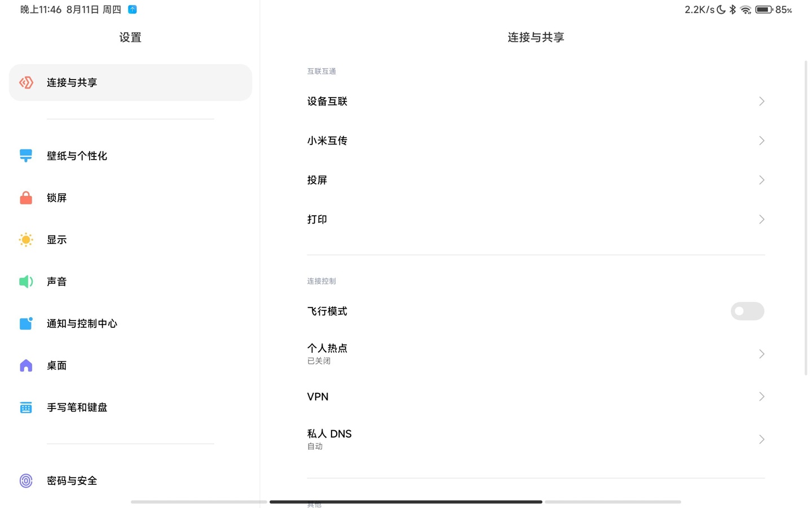Expand the 个人热点 entry

pyautogui.click(x=535, y=353)
